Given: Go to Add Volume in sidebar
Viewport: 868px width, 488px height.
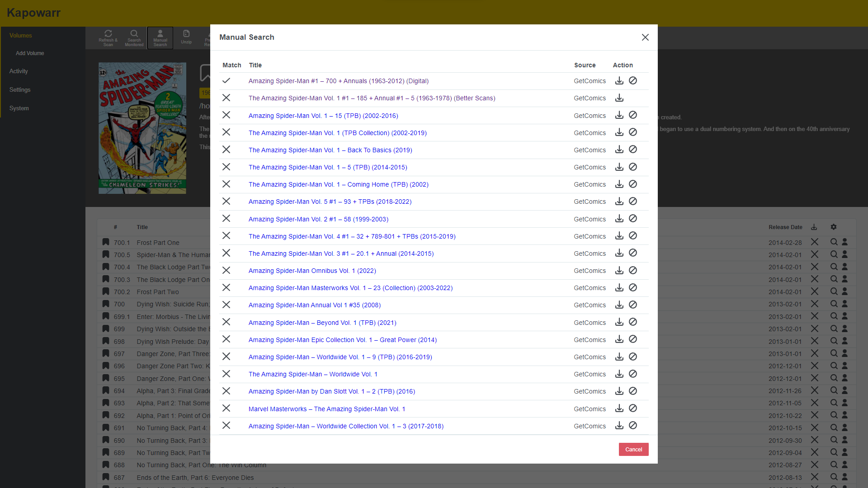Looking at the screenshot, I should click(x=30, y=53).
